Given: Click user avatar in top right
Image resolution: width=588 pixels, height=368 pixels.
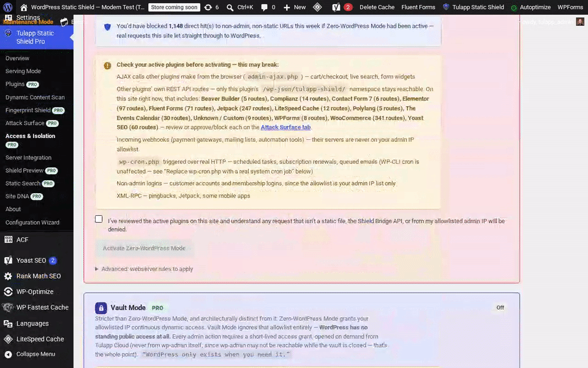Looking at the screenshot, I should [x=580, y=22].
